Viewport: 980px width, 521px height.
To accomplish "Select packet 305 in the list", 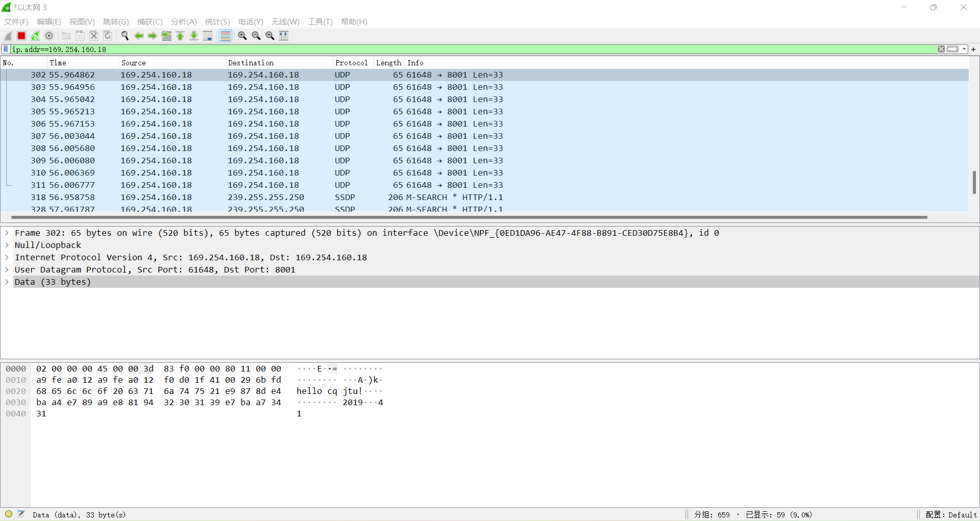I will (484, 112).
